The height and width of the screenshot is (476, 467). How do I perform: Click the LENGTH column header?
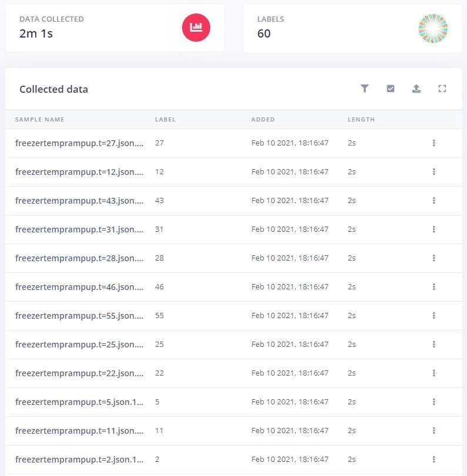tap(361, 119)
